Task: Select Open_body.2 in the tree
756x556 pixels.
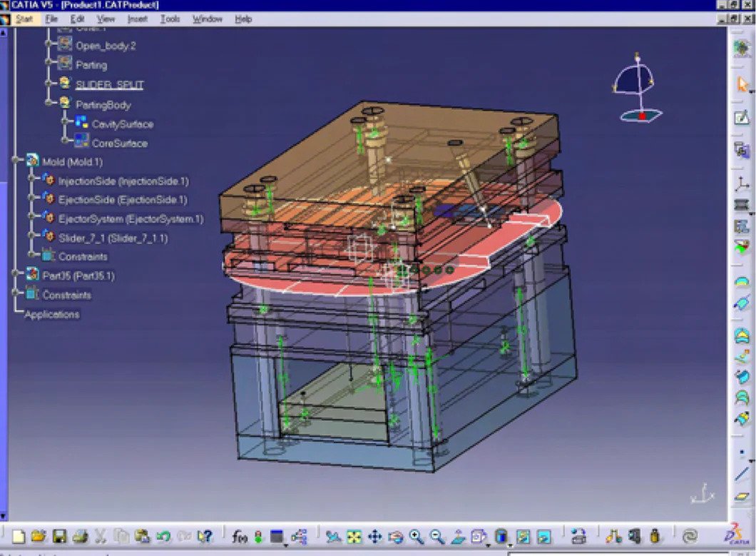Action: 106,46
